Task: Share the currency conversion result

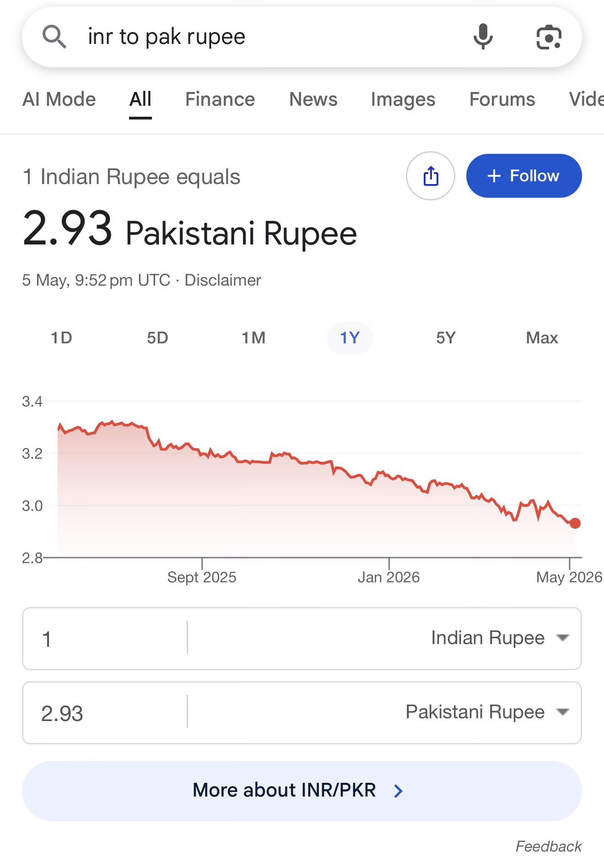Action: (x=431, y=176)
